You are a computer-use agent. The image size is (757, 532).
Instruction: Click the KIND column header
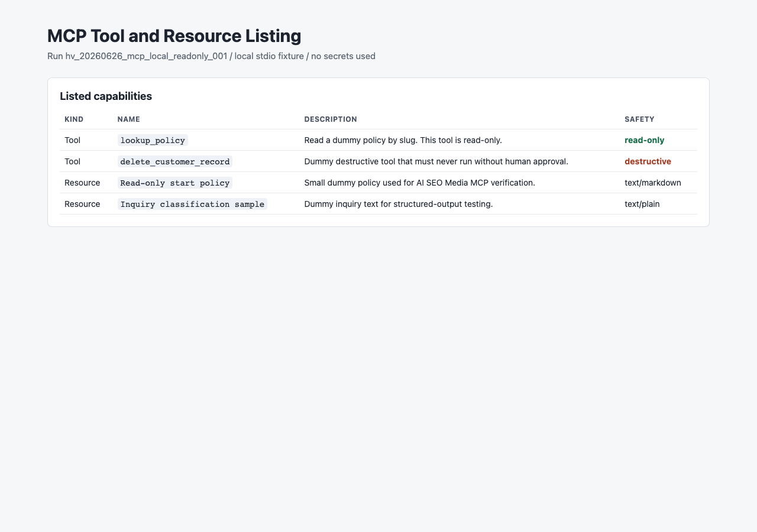(74, 119)
